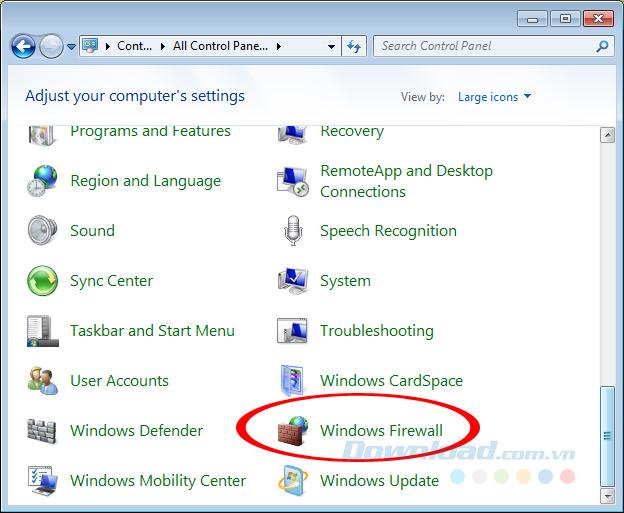Click the All Control Panel Items breadcrumb
Viewport: 624px width, 513px height.
coord(219,46)
